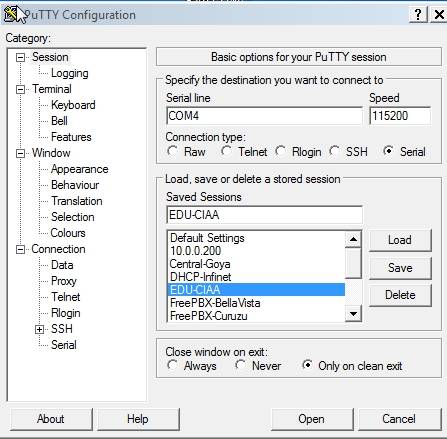Viewport: 447px width, 439px height.
Task: Click the Speed 115200 field
Action: (x=400, y=116)
